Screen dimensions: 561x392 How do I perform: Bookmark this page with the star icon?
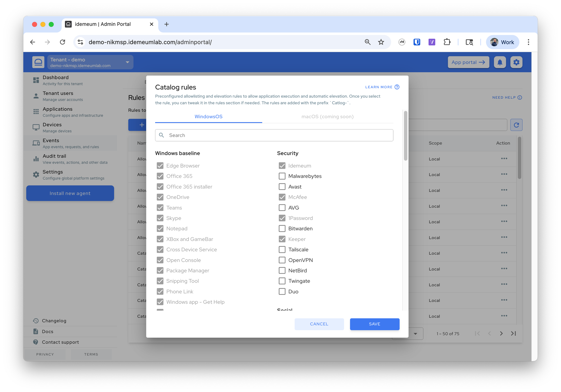pyautogui.click(x=381, y=42)
